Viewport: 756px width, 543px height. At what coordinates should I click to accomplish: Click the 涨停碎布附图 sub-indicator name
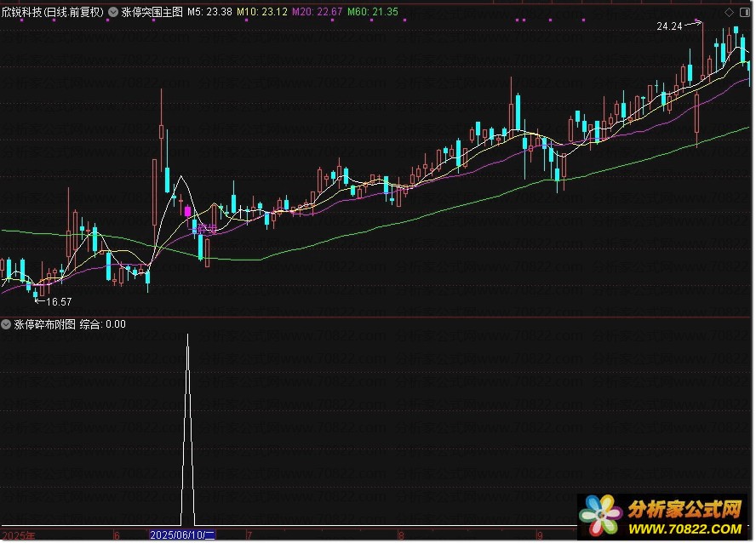coord(45,324)
